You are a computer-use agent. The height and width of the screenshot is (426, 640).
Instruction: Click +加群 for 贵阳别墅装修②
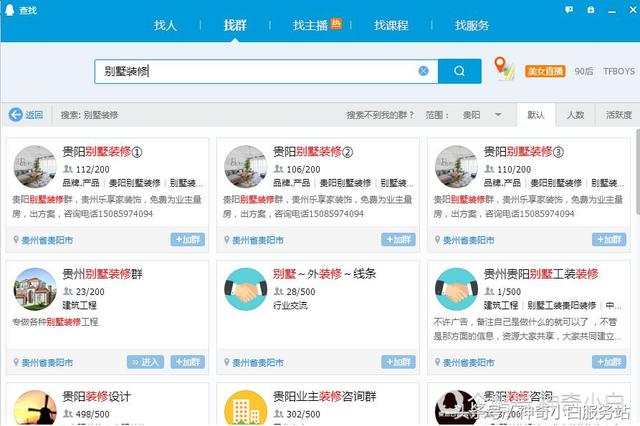(x=398, y=240)
